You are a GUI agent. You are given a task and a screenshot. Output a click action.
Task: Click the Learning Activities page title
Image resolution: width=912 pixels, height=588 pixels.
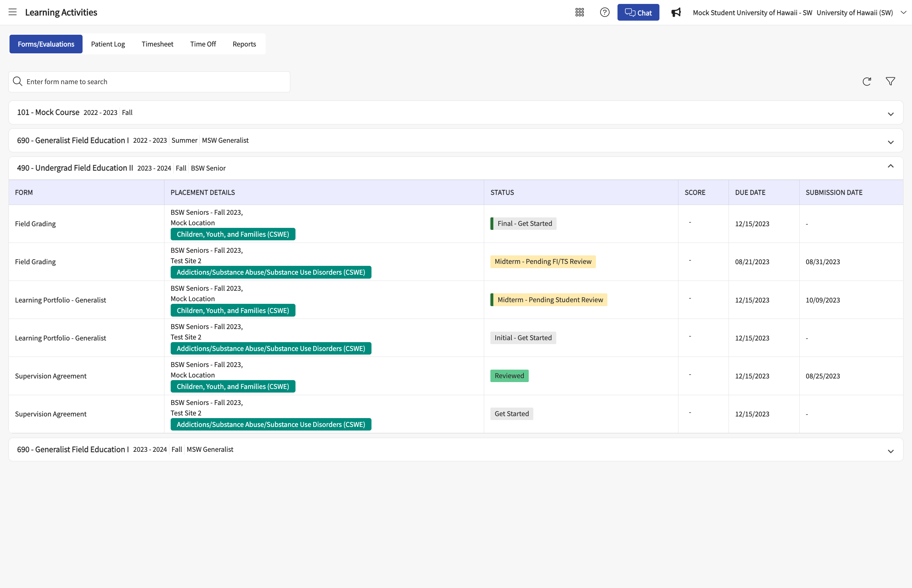pyautogui.click(x=61, y=12)
